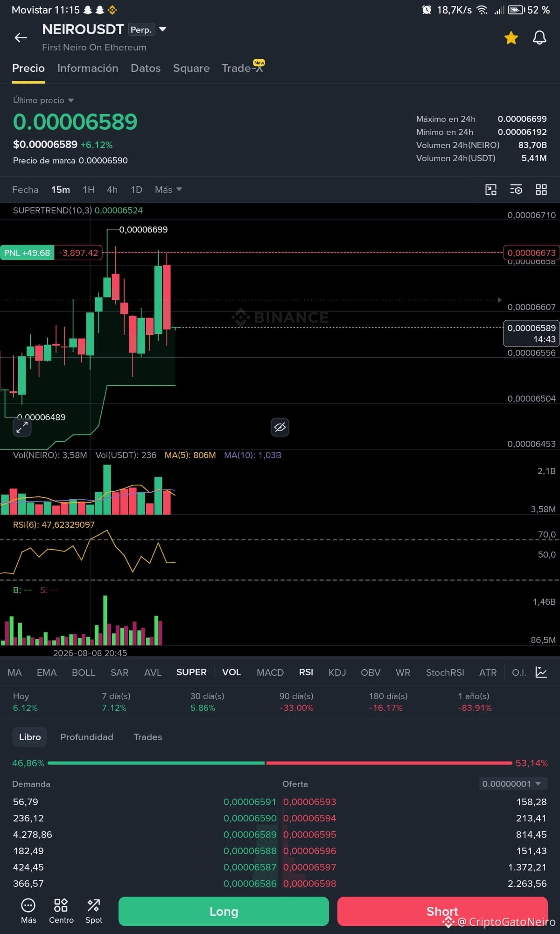Enable the OBV sub-indicator
The height and width of the screenshot is (934, 560).
(x=371, y=672)
